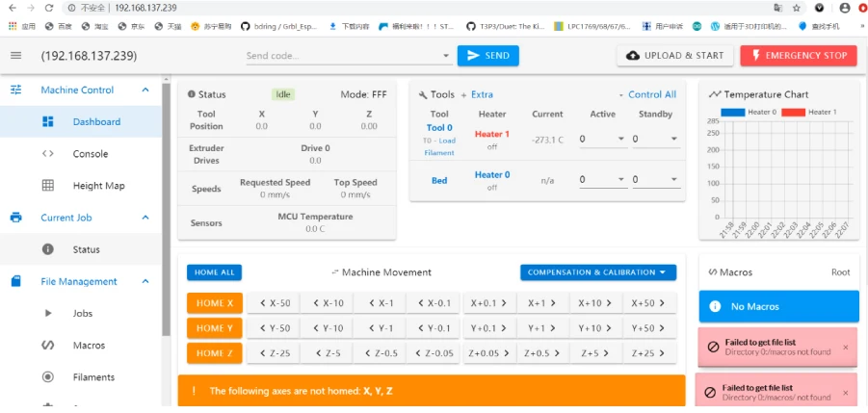Toggle Heater 0 series in chart legend

tap(748, 112)
